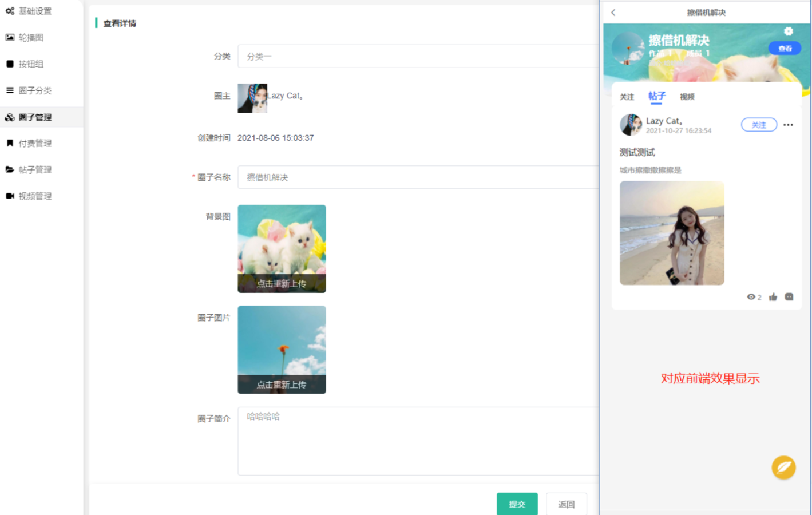Viewport: 812px width, 515px height.
Task: Open 基础设置 in sidebar
Action: (x=35, y=11)
